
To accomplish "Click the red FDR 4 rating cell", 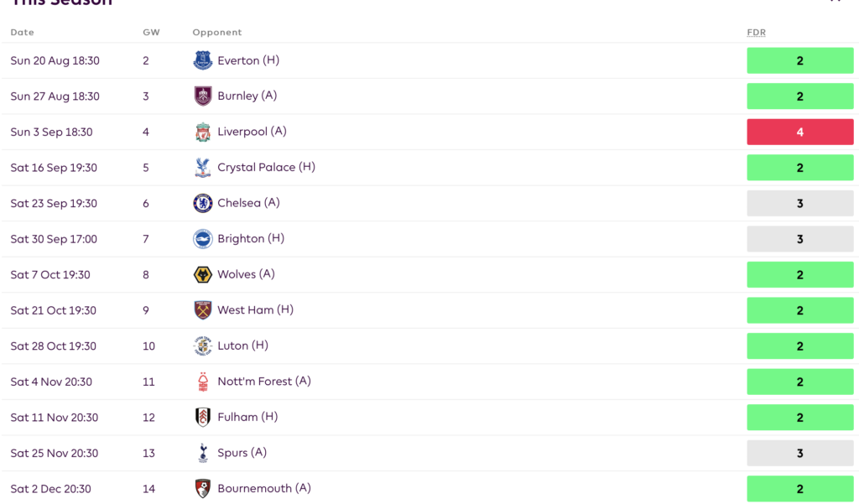I will (799, 132).
